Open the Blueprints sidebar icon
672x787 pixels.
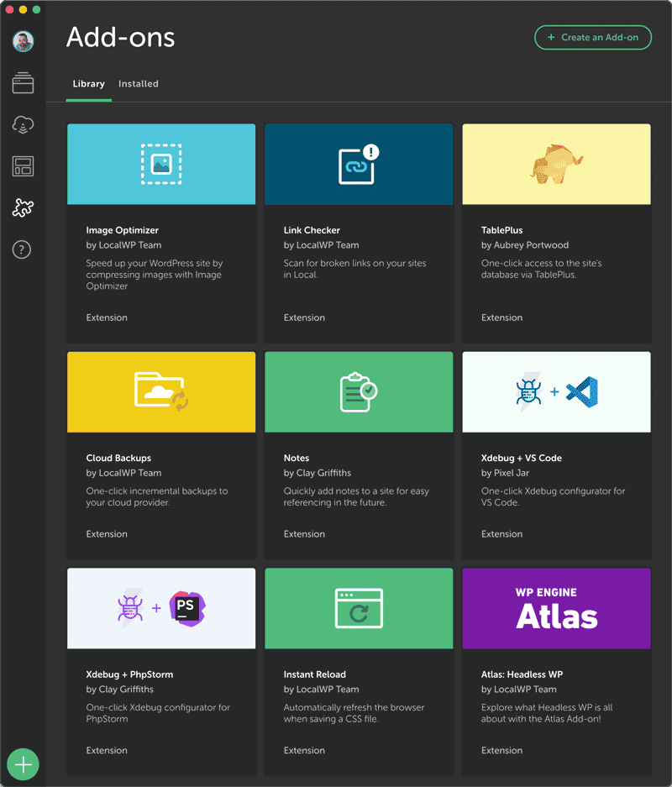(x=23, y=166)
